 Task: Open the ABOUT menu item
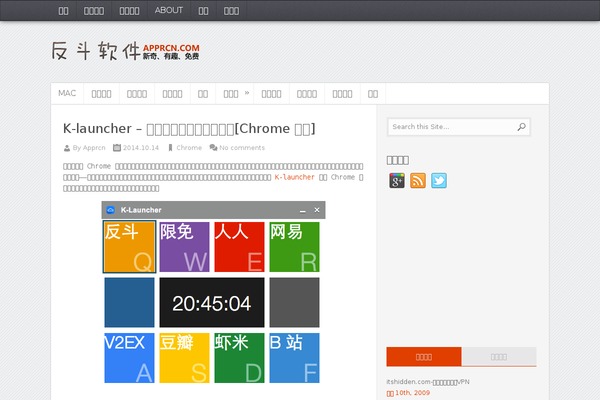click(169, 10)
